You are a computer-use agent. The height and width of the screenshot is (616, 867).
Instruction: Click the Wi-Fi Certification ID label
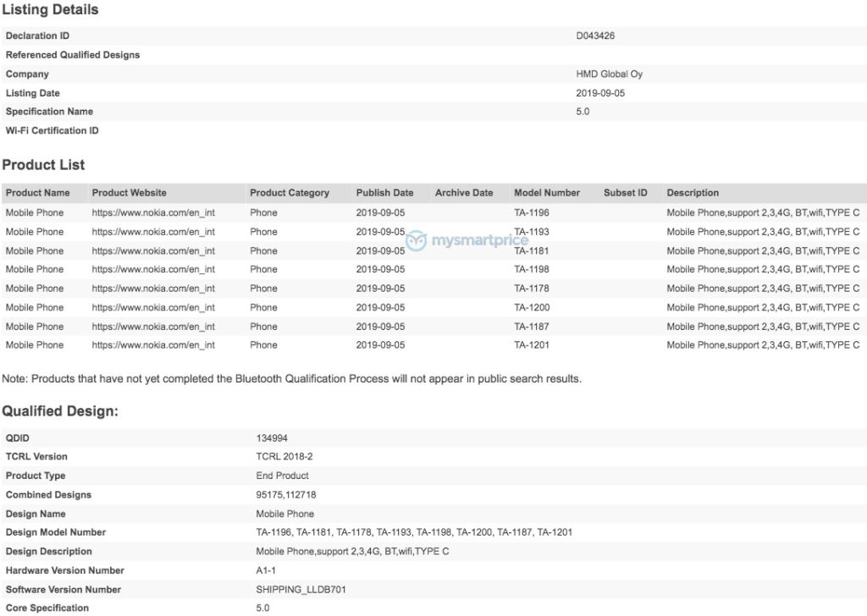[x=52, y=131]
